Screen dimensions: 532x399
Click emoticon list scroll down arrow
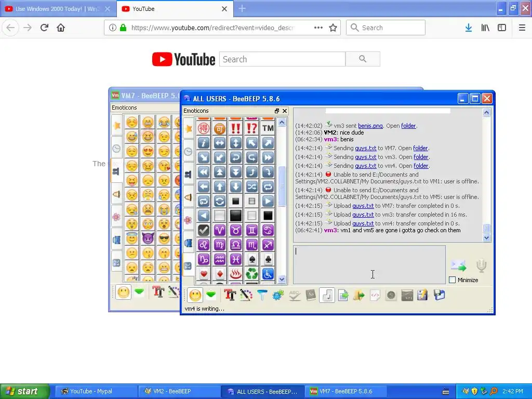click(x=282, y=279)
